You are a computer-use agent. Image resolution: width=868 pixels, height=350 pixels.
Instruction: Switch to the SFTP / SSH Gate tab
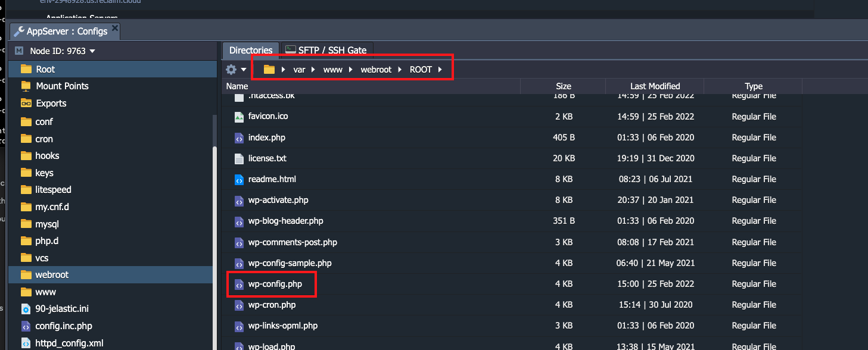point(327,50)
